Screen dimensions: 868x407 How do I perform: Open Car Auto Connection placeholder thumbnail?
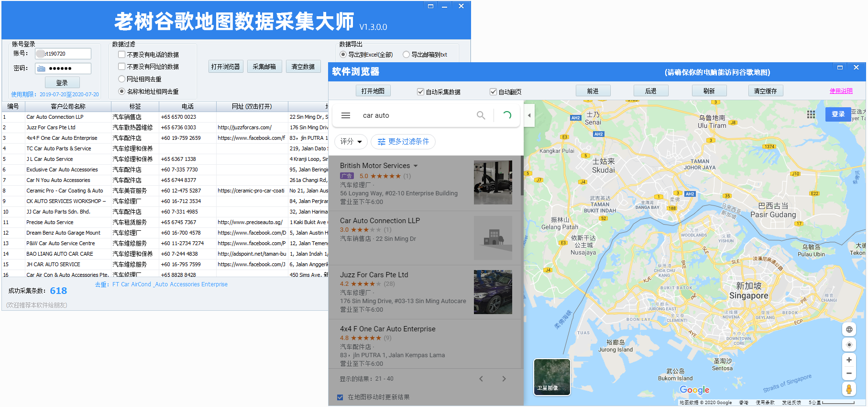tap(493, 238)
